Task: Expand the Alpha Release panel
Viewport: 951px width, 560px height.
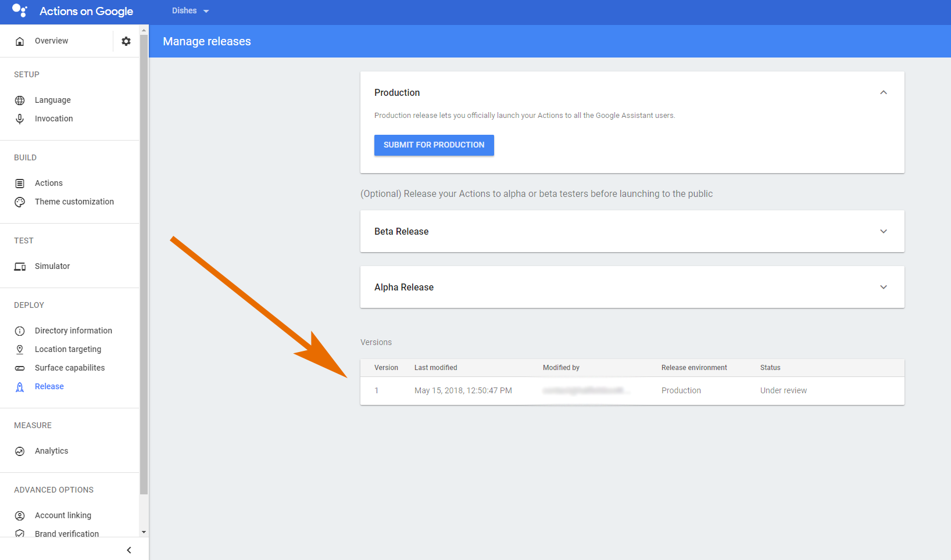Action: (x=884, y=287)
